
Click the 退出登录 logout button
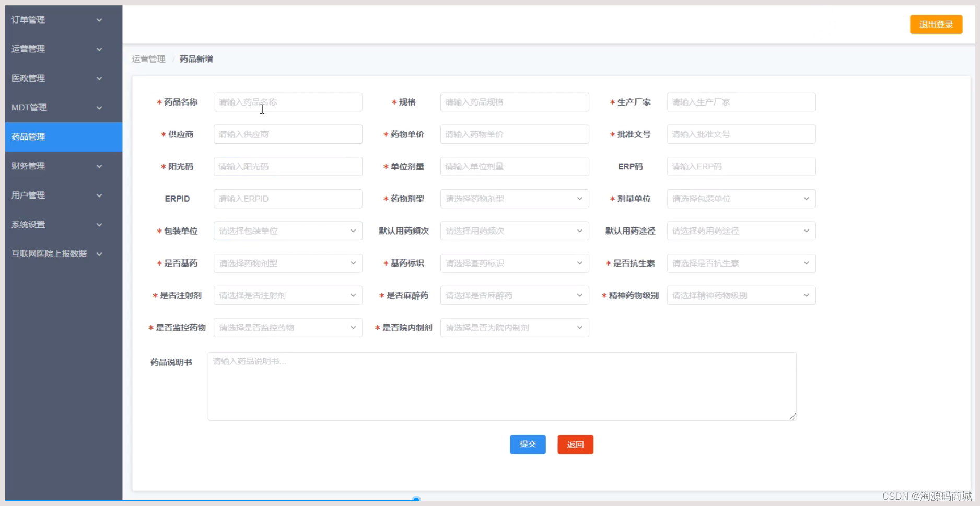point(936,25)
